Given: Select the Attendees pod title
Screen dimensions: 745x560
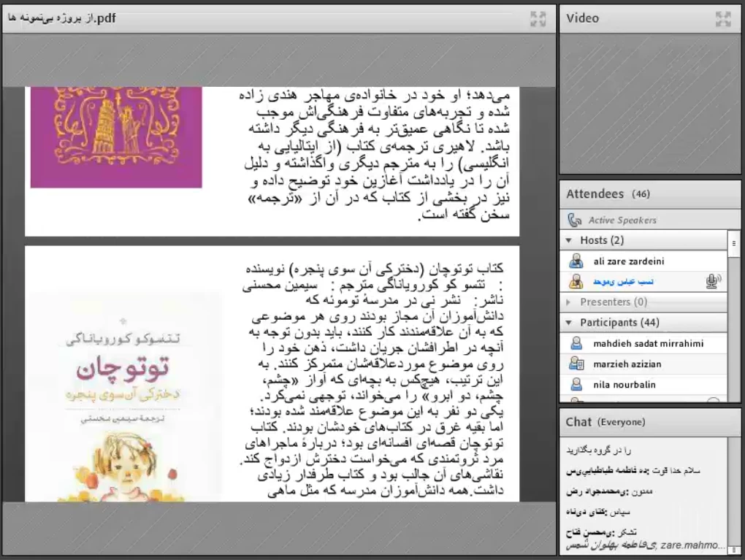Looking at the screenshot, I should click(595, 194).
